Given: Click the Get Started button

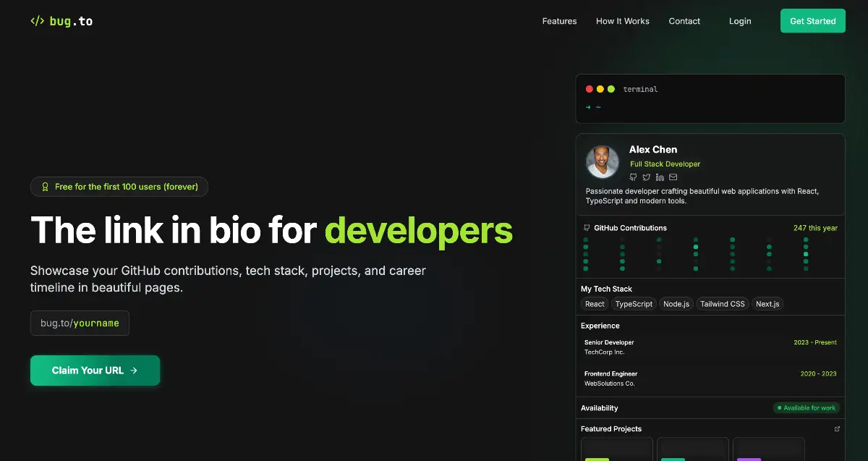Looking at the screenshot, I should point(813,21).
